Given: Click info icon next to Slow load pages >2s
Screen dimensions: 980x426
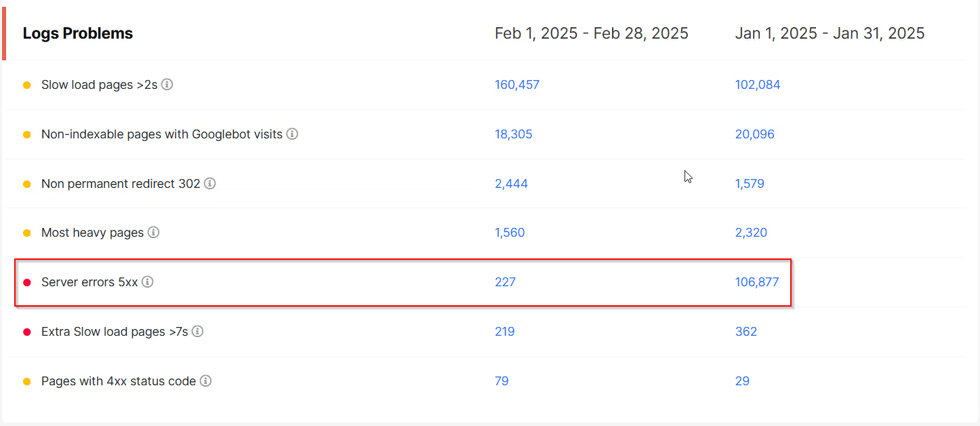Looking at the screenshot, I should click(167, 85).
